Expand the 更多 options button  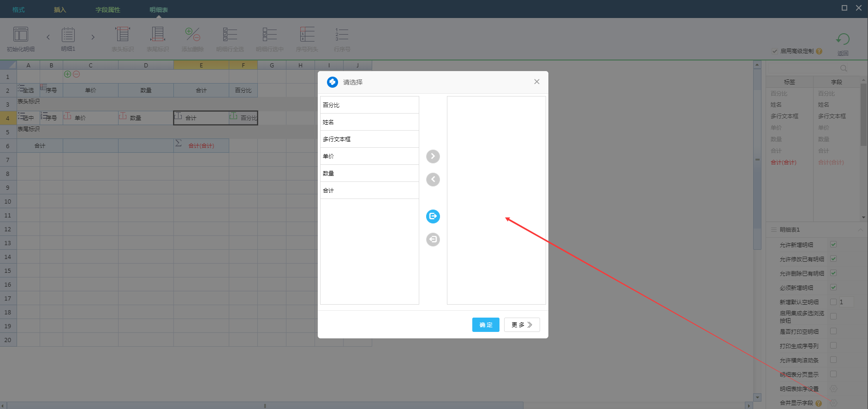522,325
